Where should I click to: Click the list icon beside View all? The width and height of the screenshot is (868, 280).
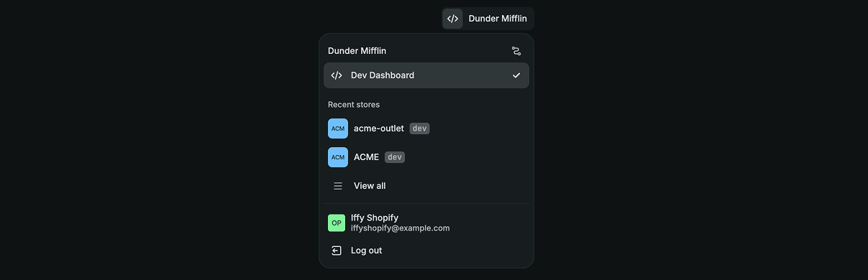click(338, 186)
